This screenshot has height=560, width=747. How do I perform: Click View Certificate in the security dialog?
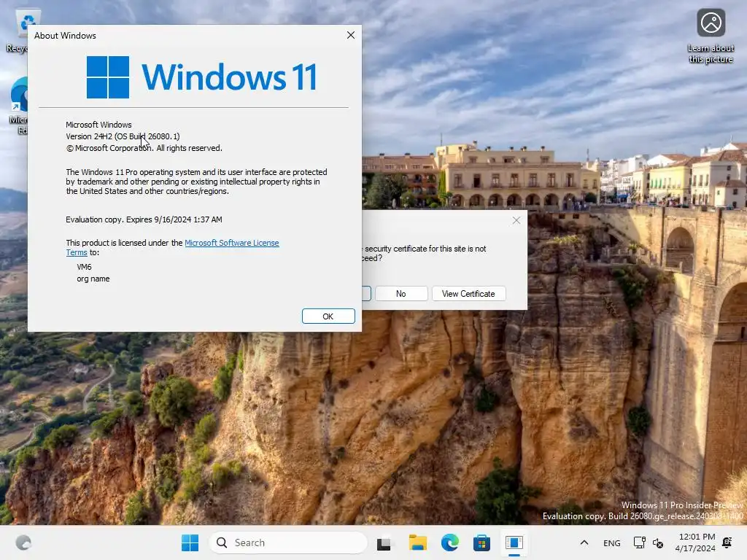[468, 294]
